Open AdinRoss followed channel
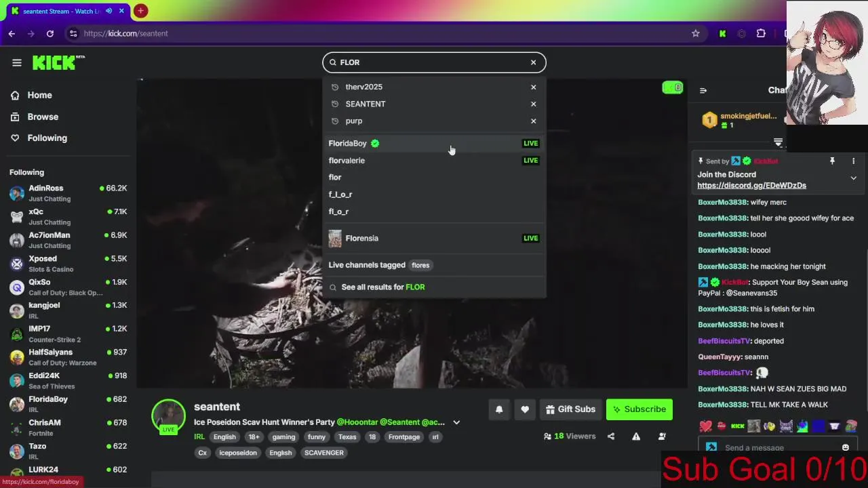This screenshot has height=488, width=868. [x=68, y=193]
